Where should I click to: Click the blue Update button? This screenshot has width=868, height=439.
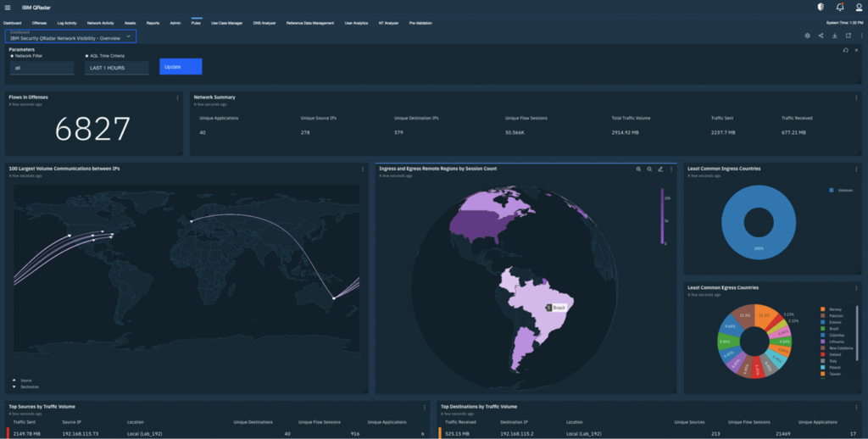click(181, 66)
